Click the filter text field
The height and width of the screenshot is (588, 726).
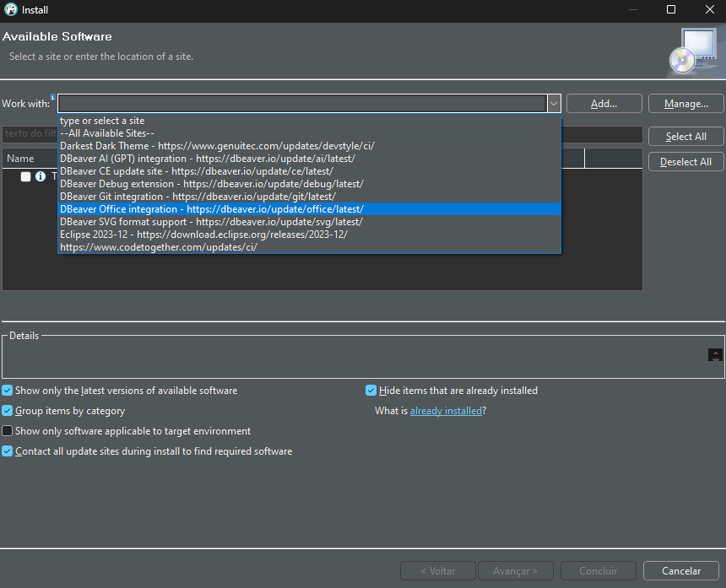[30, 133]
